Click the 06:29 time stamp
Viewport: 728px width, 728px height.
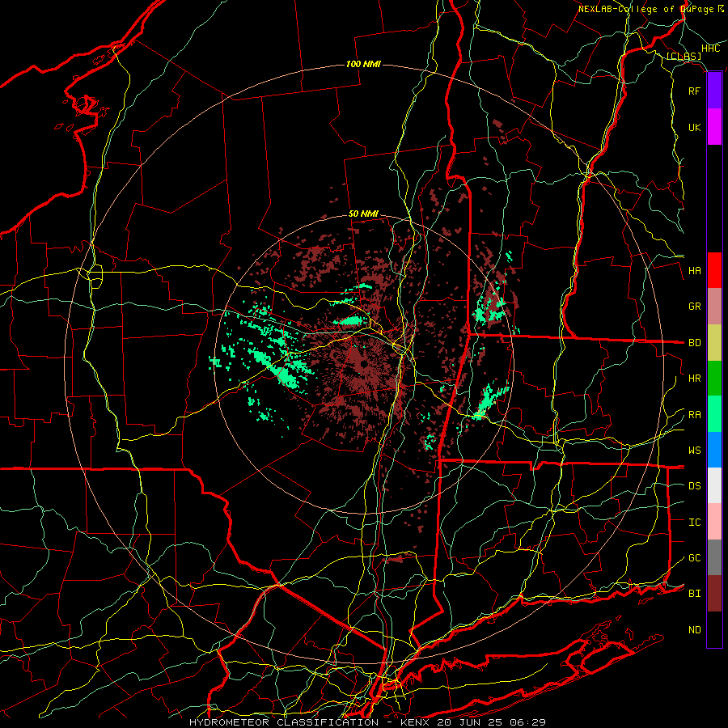(x=530, y=722)
